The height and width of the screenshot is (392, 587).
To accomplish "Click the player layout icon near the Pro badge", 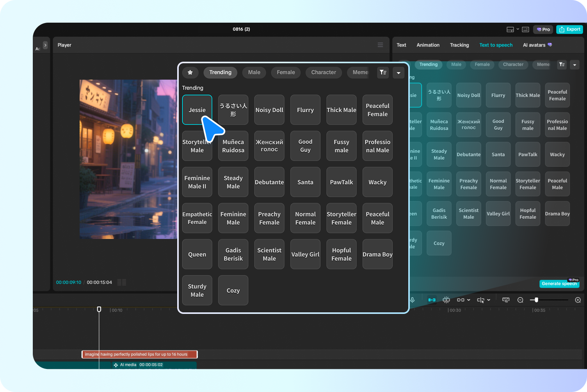I will click(x=510, y=29).
